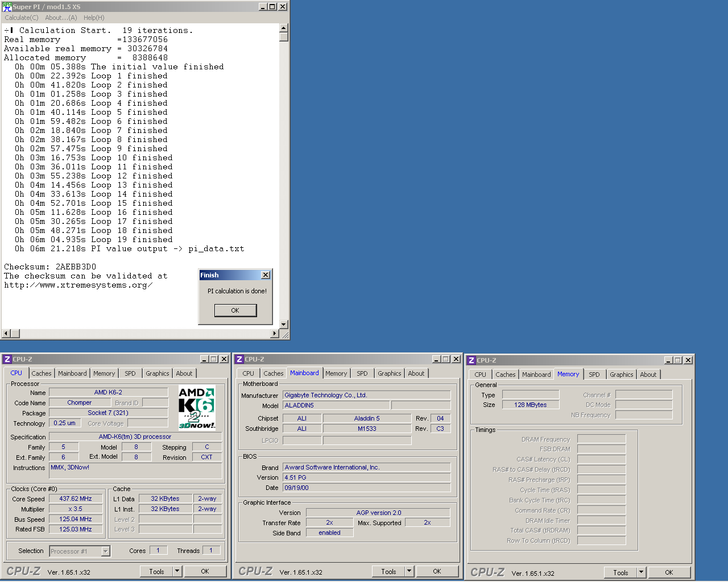The width and height of the screenshot is (728, 582).
Task: Switch to the CPU tab in the Mainboard CPU-Z window
Action: click(249, 373)
